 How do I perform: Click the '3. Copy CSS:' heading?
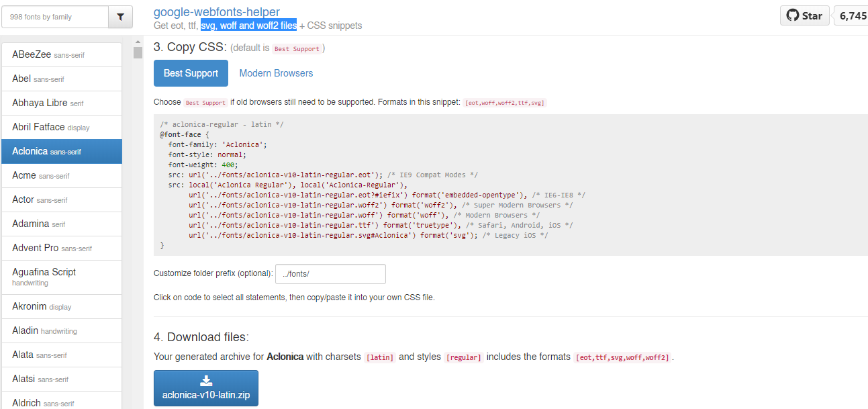[x=190, y=48]
